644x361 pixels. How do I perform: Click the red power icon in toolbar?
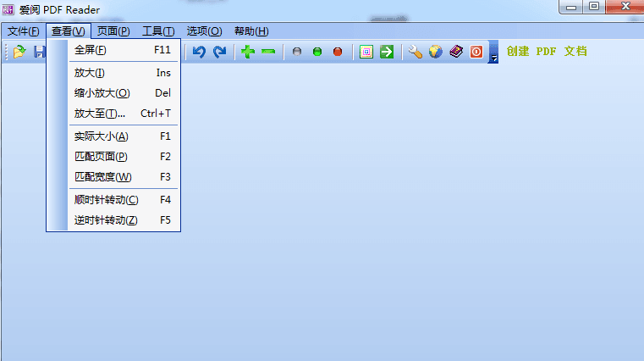click(x=476, y=52)
